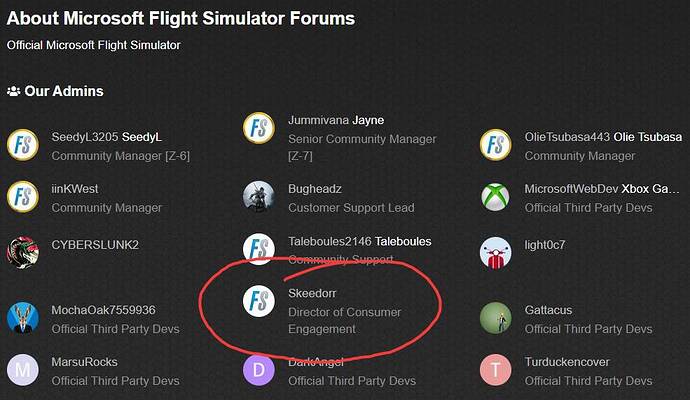Click Gattacus's green avatar
Screen dimensions: 690x400
[x=495, y=318]
